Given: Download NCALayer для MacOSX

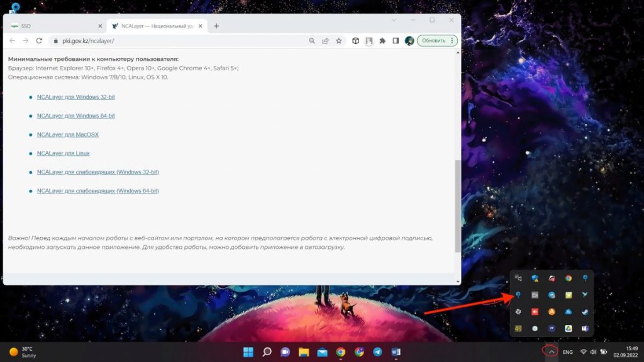Looking at the screenshot, I should point(68,134).
